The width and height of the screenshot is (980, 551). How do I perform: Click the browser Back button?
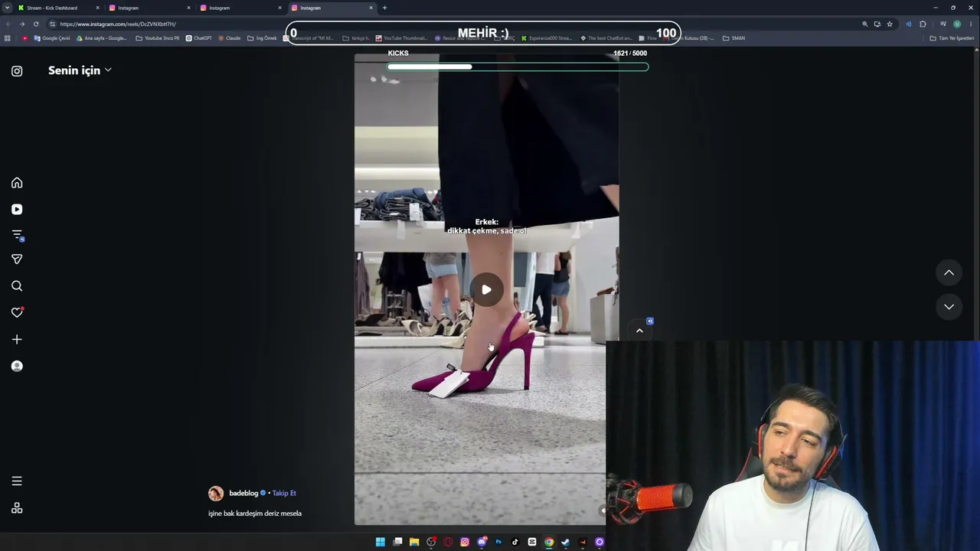tap(8, 24)
